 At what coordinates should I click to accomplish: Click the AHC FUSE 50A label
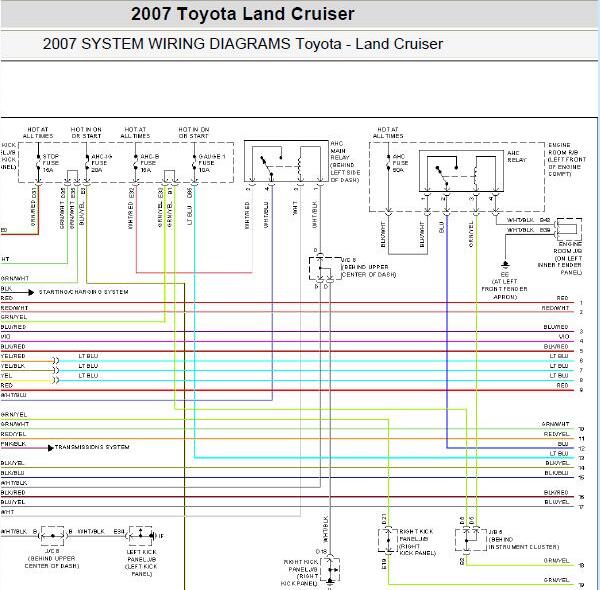pyautogui.click(x=400, y=163)
